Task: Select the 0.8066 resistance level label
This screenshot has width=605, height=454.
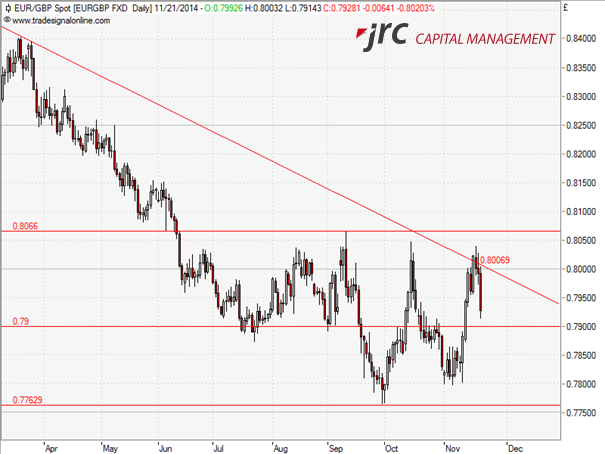Action: point(25,226)
